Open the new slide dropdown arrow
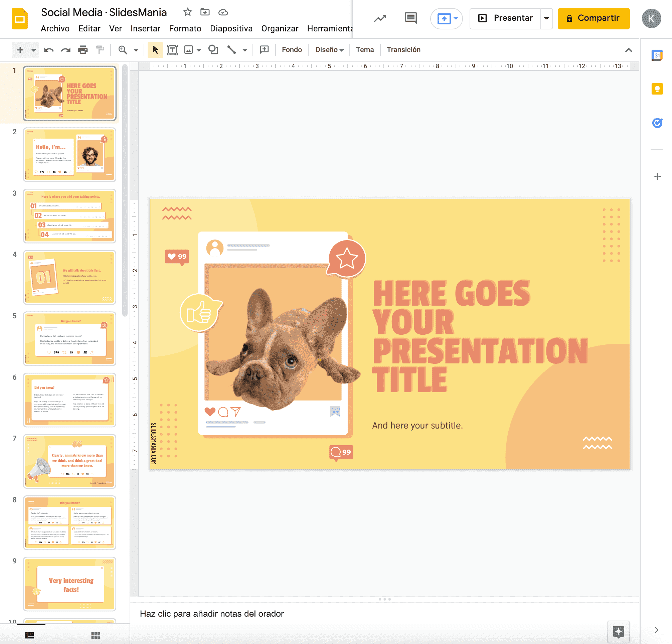This screenshot has height=644, width=672. click(x=33, y=50)
